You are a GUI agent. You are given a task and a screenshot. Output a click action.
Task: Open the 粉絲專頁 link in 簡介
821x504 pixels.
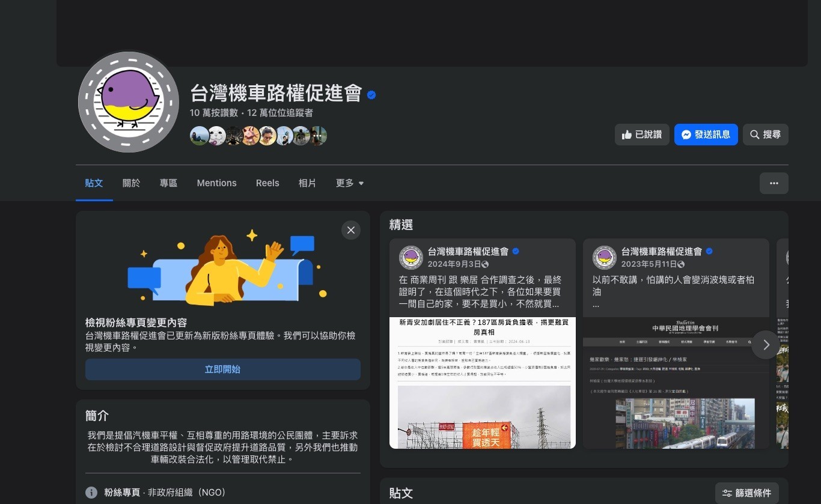[123, 493]
